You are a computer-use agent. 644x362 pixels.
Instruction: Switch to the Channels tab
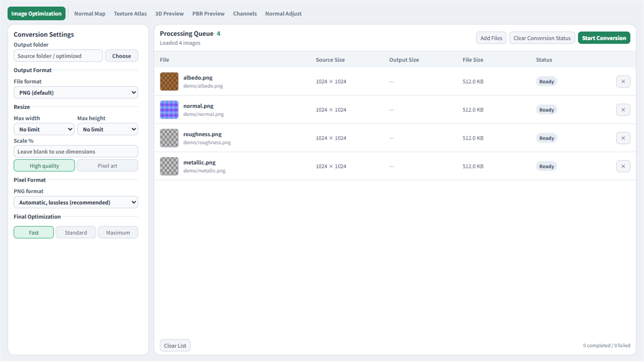click(x=245, y=13)
